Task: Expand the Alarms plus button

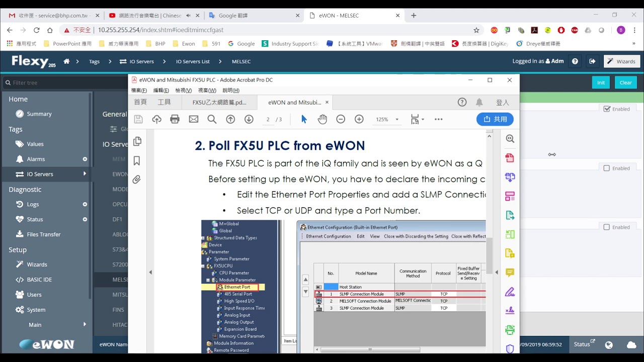Action: [x=85, y=159]
